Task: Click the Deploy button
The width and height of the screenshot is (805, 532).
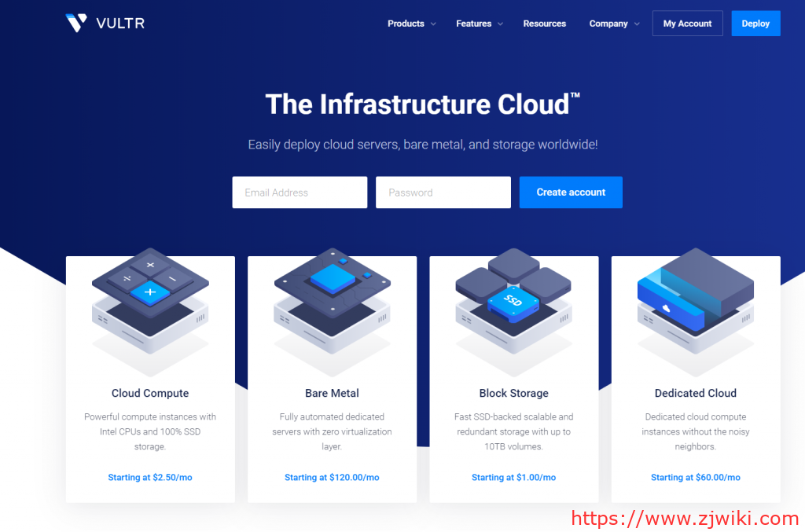Action: click(x=755, y=23)
